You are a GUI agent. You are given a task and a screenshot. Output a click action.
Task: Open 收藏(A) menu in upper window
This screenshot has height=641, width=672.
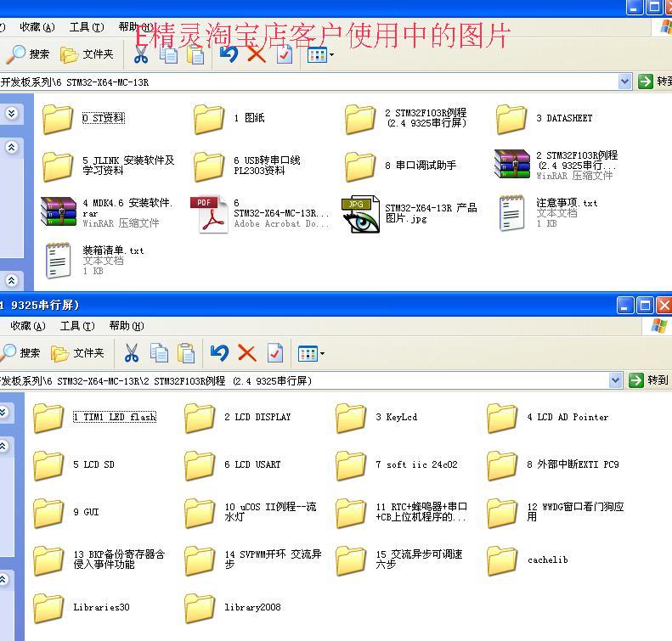pyautogui.click(x=37, y=27)
